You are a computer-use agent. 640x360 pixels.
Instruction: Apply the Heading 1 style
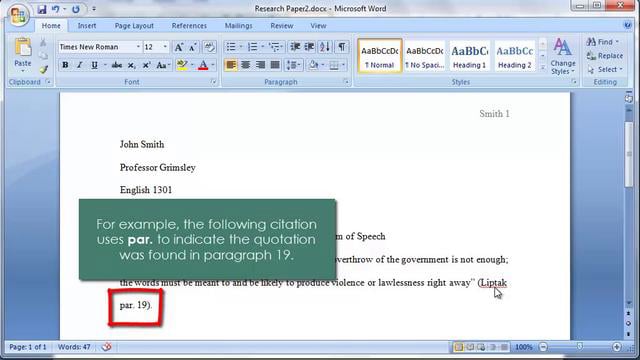[469, 56]
